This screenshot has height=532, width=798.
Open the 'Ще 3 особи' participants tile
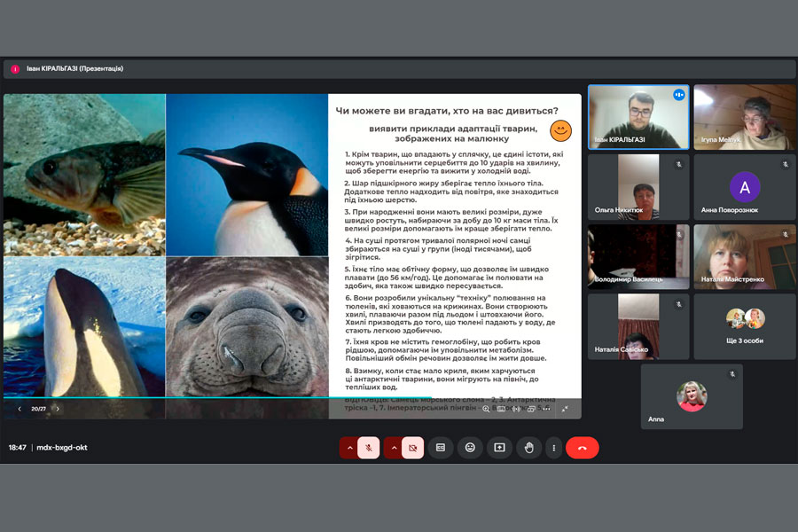click(744, 326)
